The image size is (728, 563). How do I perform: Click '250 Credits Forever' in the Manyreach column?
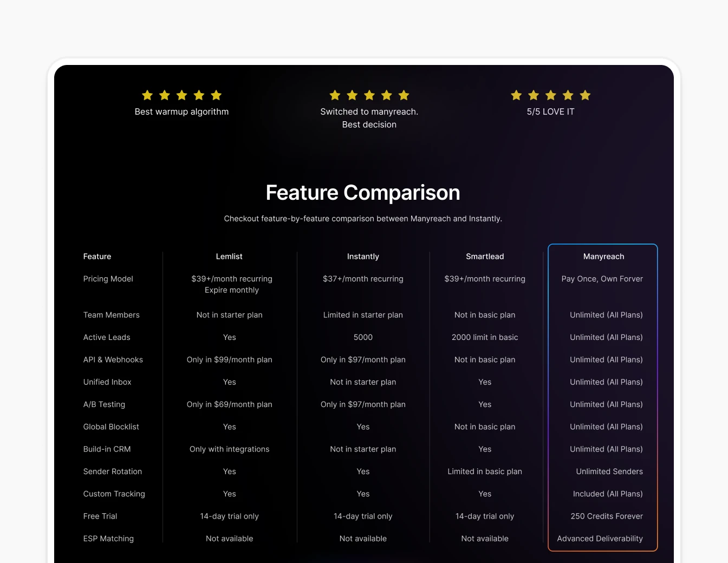point(606,516)
